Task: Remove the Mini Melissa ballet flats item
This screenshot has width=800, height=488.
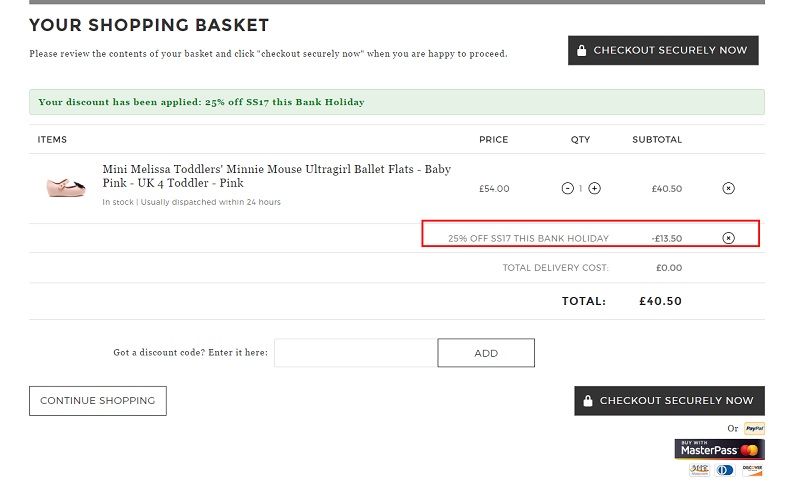Action: point(728,188)
